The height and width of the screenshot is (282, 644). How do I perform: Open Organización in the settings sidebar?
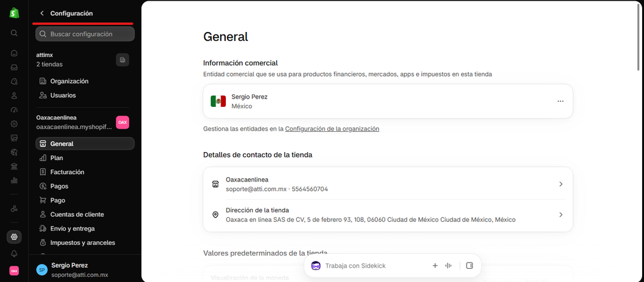[85, 81]
